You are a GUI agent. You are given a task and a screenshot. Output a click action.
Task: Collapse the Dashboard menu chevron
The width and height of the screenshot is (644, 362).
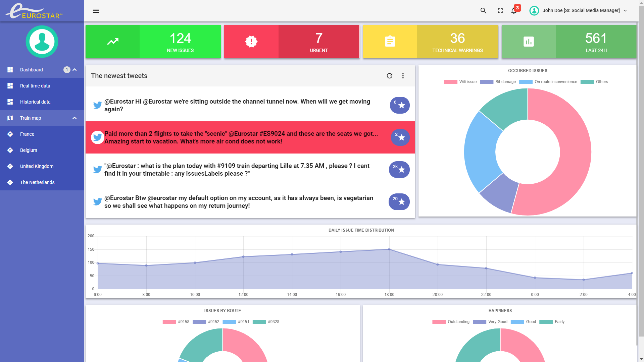[75, 70]
